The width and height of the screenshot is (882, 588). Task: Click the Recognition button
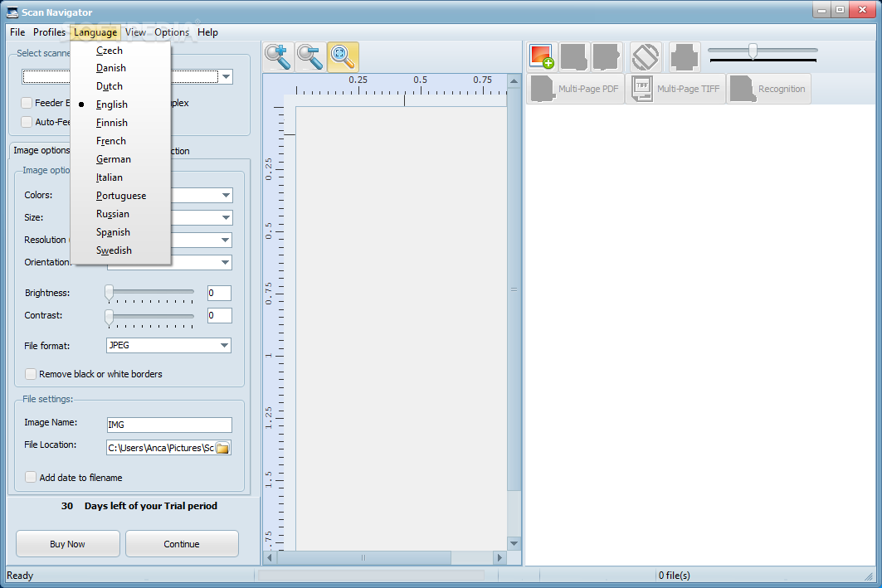(769, 88)
